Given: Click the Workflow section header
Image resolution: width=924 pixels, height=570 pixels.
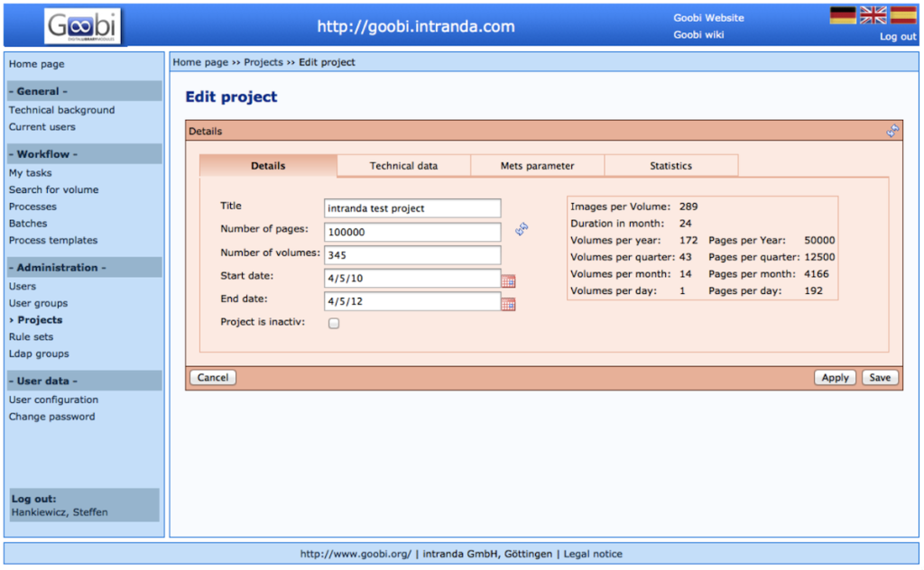Looking at the screenshot, I should pyautogui.click(x=84, y=154).
